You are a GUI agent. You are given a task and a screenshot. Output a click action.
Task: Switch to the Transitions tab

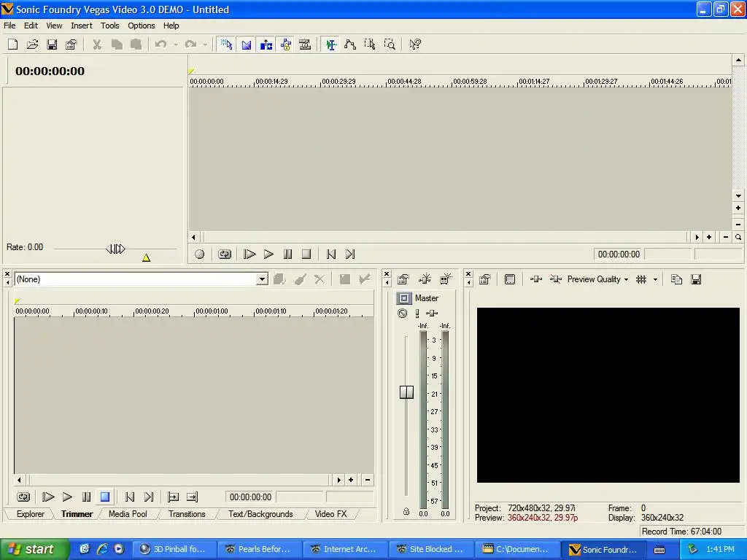click(x=187, y=514)
